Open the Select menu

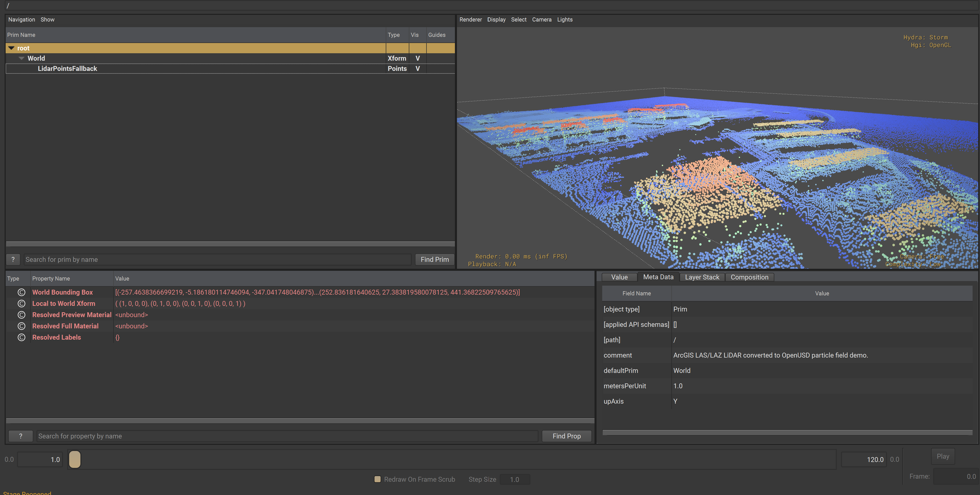point(518,19)
